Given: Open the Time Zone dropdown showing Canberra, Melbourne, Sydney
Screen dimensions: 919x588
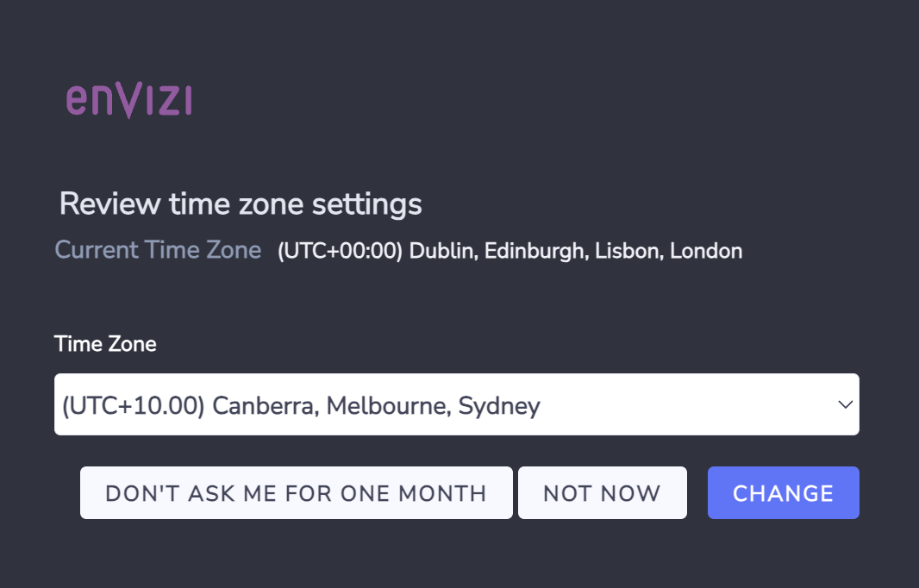Looking at the screenshot, I should [457, 404].
